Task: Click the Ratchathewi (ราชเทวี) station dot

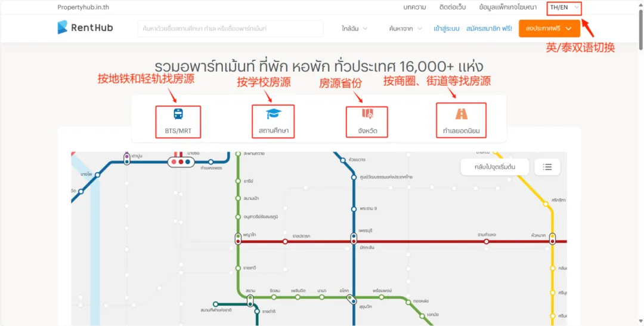Action: pos(238,268)
